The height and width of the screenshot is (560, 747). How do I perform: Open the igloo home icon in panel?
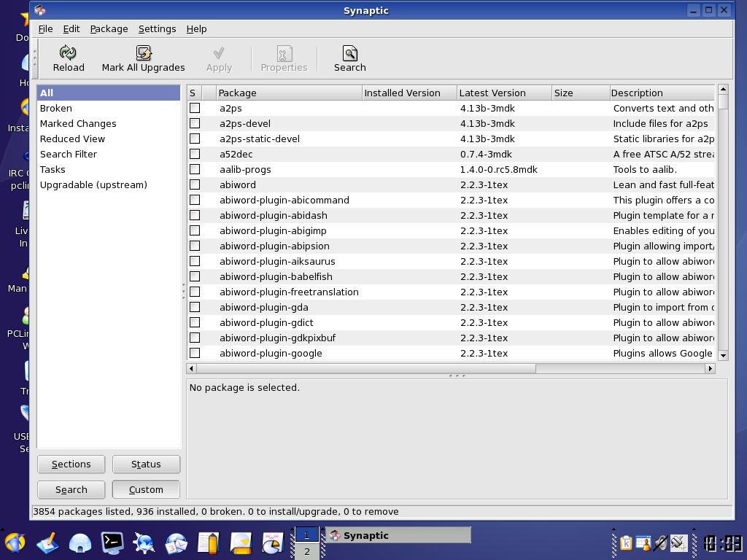pos(80,542)
